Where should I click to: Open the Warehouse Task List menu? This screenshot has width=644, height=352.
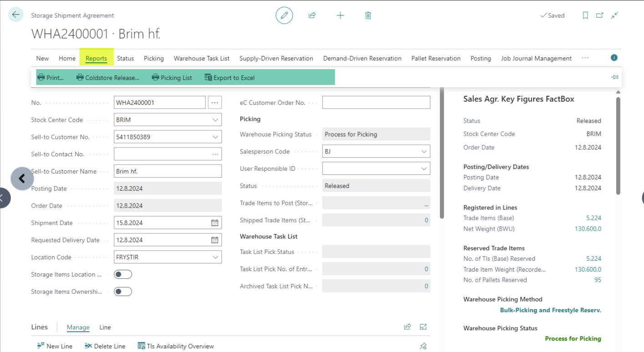click(201, 58)
